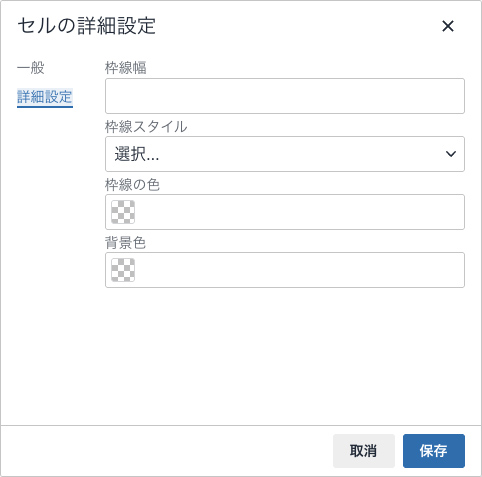
Task: Click the footer bar left of 取消
Action: point(167,451)
